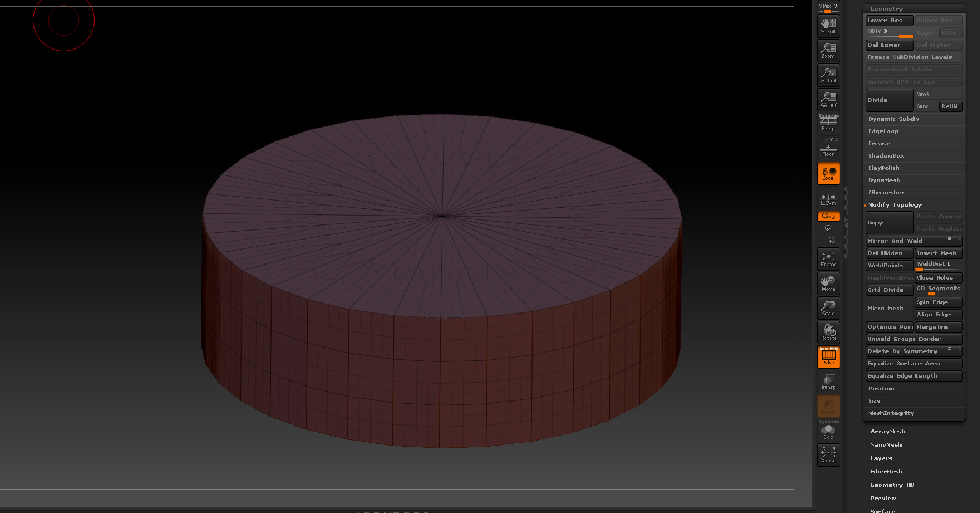Viewport: 980px width, 513px height.
Task: Toggle XYZ rotation mode
Action: point(828,216)
